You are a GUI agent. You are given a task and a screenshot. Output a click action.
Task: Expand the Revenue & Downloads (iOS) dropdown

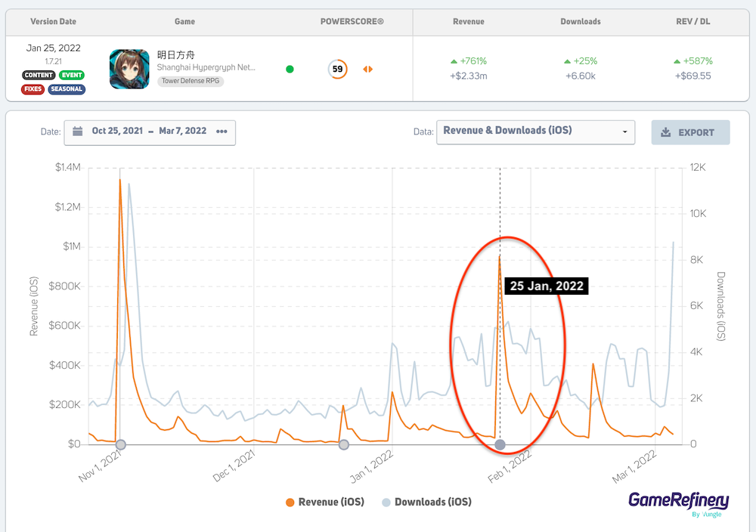click(x=536, y=132)
